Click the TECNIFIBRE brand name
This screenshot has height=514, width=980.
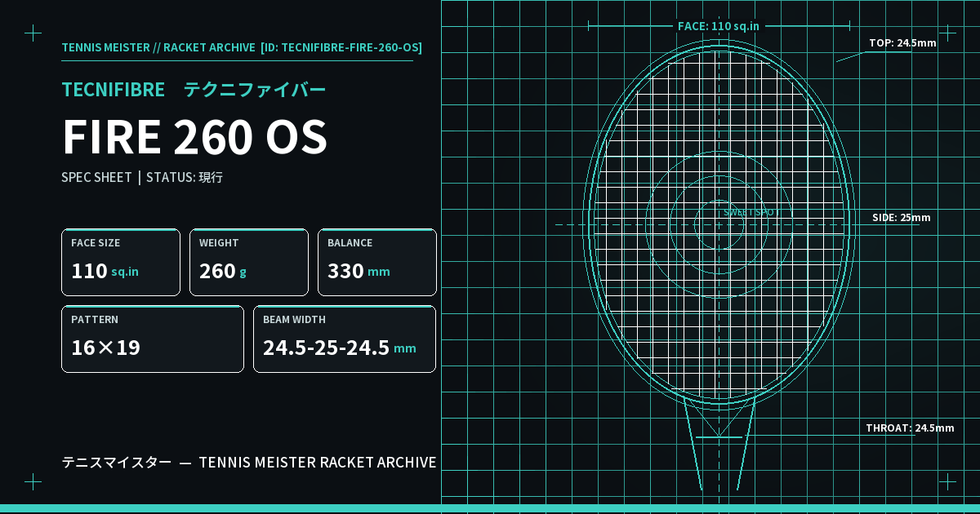coord(114,90)
